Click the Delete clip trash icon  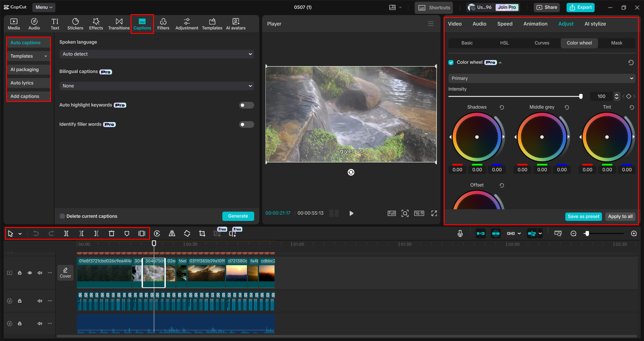[x=111, y=233]
